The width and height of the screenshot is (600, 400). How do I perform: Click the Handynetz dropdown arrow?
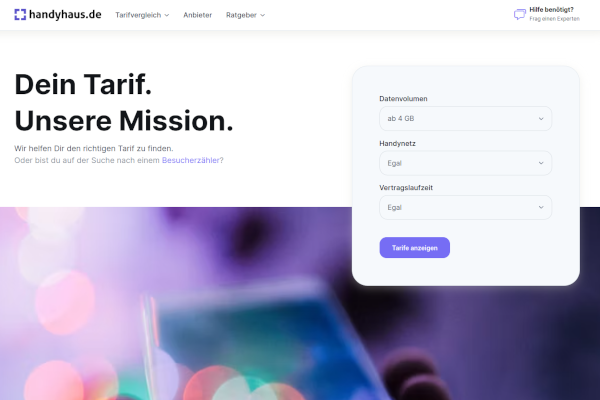tap(541, 163)
